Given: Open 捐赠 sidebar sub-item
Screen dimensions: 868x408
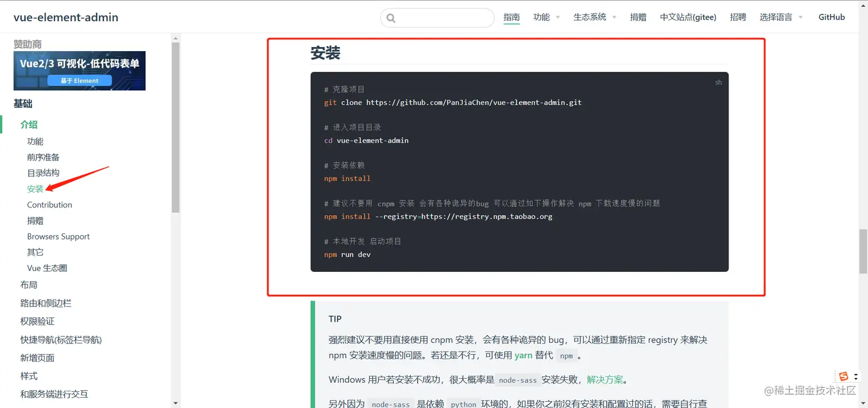Looking at the screenshot, I should tap(35, 221).
